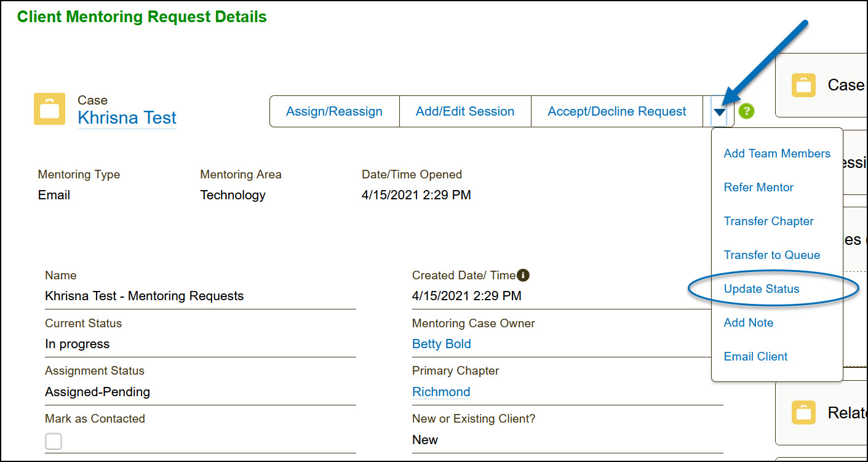Select Update Status in menu
Screen dimensions: 868x462
(762, 289)
